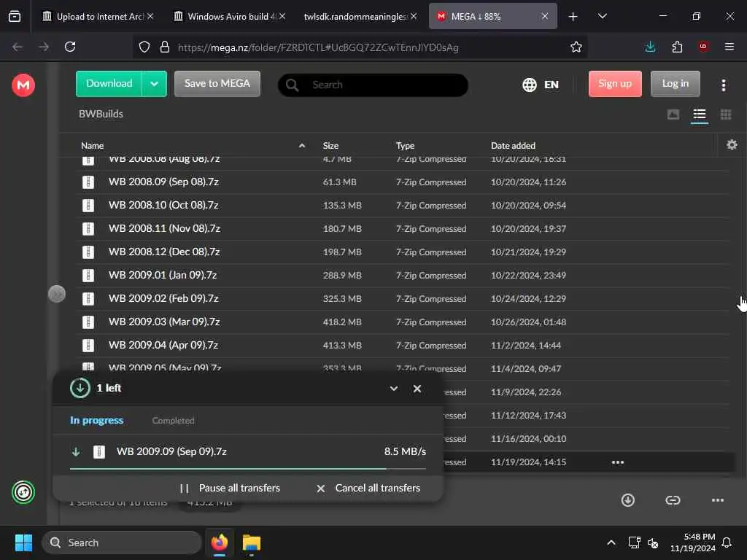Viewport: 747px width, 560px height.
Task: Open the Firefox hamburger menu
Action: click(x=729, y=47)
